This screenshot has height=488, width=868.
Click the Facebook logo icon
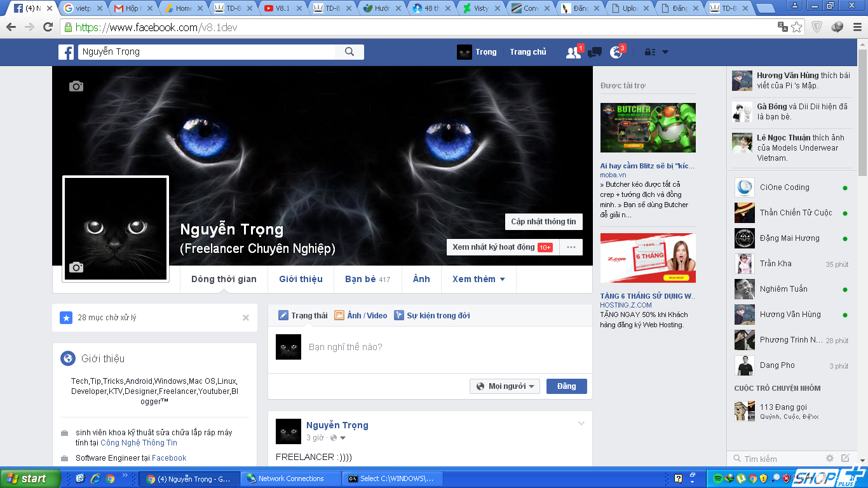(x=66, y=52)
